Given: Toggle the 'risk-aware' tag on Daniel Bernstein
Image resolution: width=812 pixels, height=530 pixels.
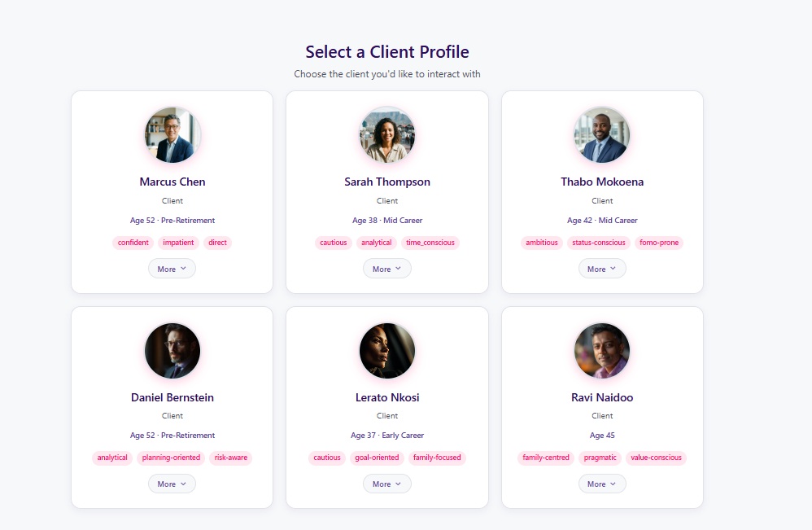Looking at the screenshot, I should tap(230, 457).
